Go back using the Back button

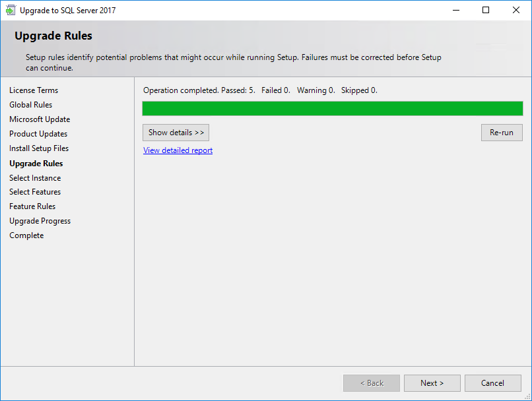tap(372, 383)
